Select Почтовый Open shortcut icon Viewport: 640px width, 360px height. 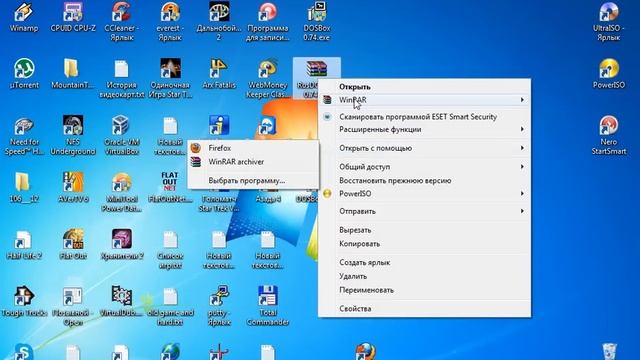pos(73,306)
